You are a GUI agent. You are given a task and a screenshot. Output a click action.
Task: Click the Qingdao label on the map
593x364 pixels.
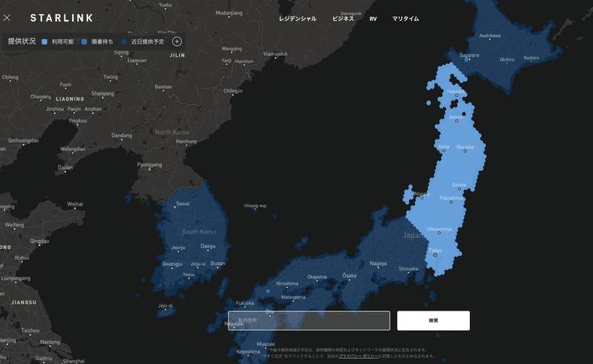(x=39, y=241)
